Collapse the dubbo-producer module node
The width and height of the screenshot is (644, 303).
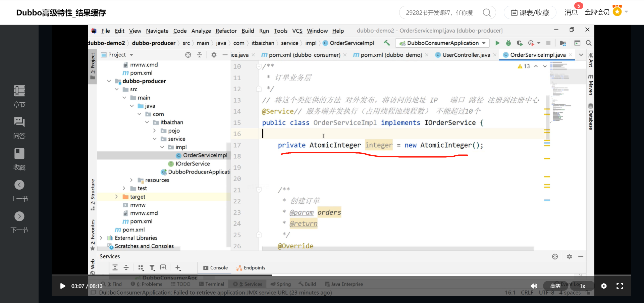coord(109,81)
